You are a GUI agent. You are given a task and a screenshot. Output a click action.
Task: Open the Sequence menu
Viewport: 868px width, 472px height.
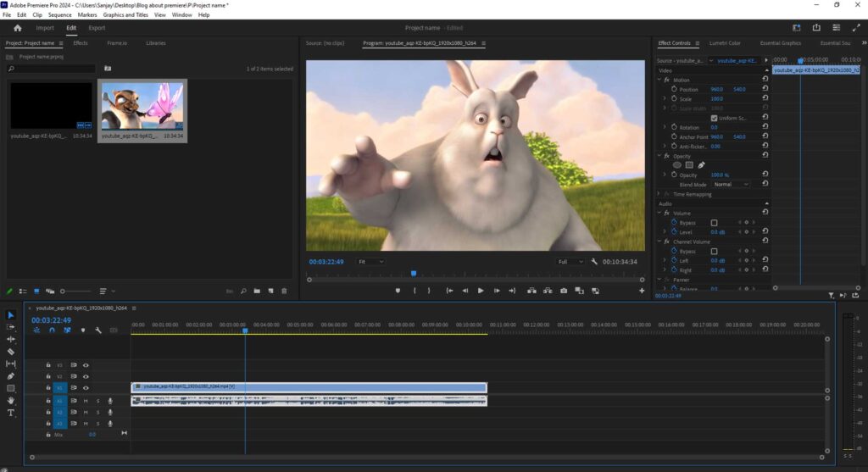pyautogui.click(x=60, y=15)
